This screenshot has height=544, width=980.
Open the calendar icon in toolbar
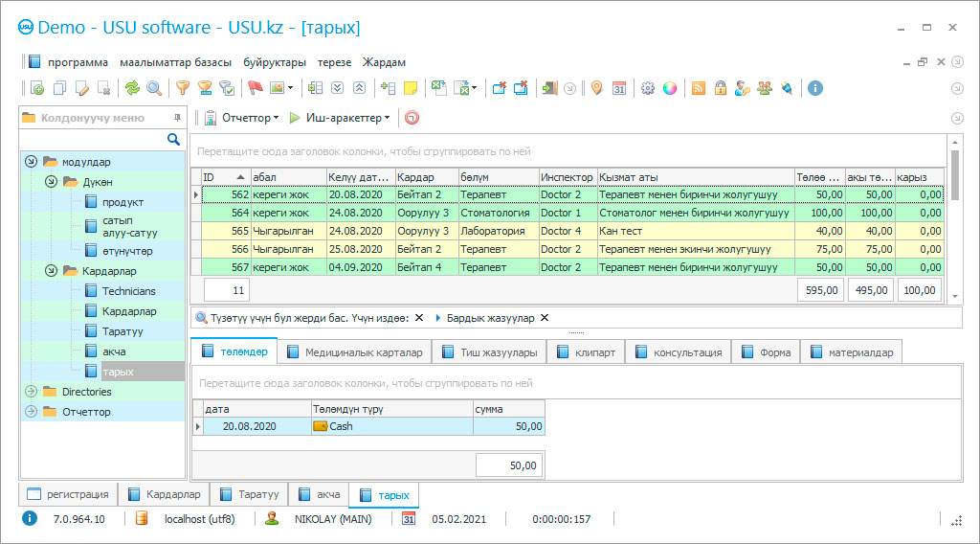click(619, 88)
